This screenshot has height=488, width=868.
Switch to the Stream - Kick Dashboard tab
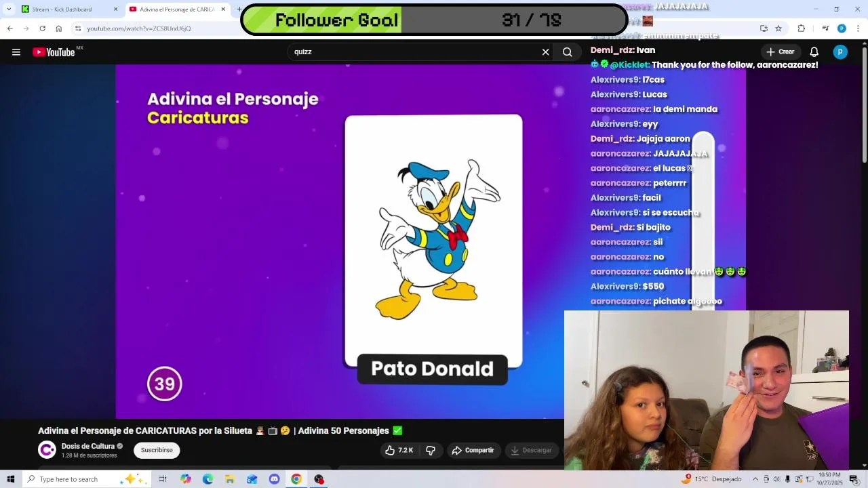tap(68, 9)
